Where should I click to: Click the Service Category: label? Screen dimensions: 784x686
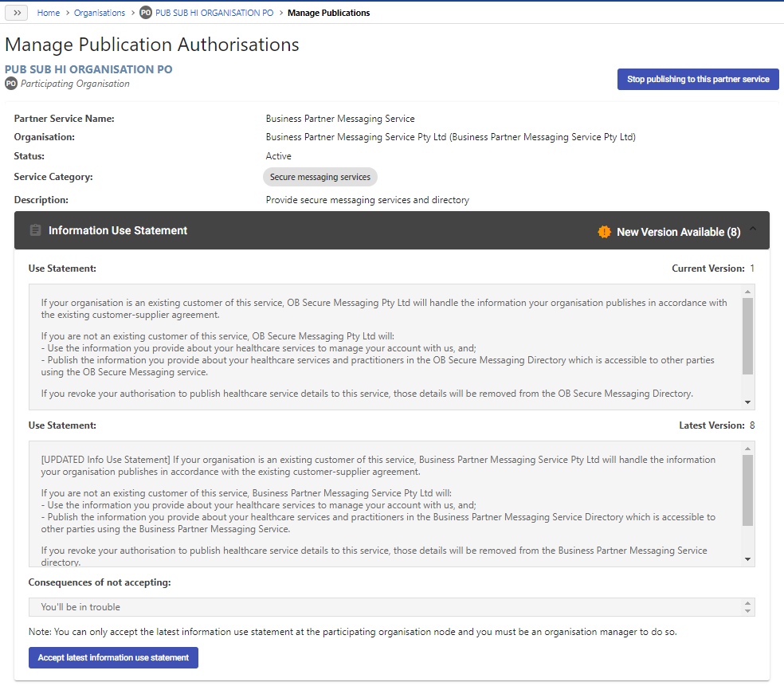[x=53, y=177]
